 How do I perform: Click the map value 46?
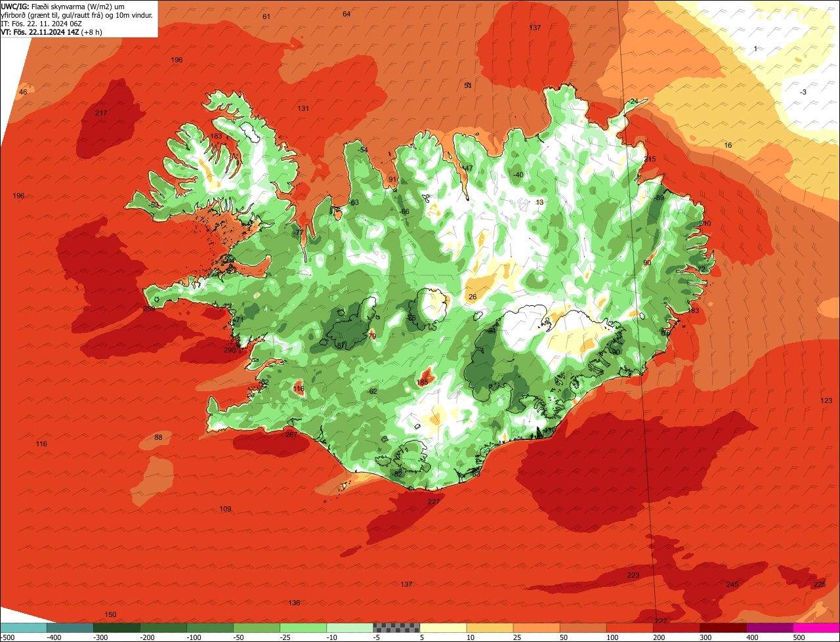click(x=23, y=92)
